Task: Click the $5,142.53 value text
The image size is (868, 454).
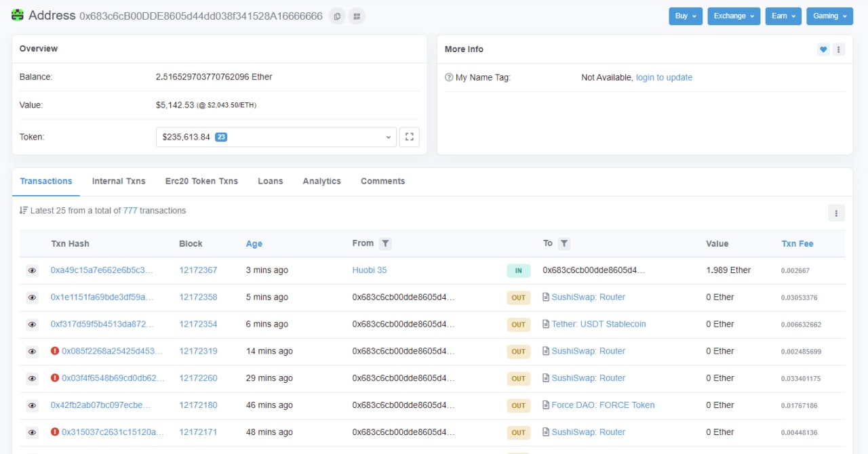Action: (x=175, y=105)
